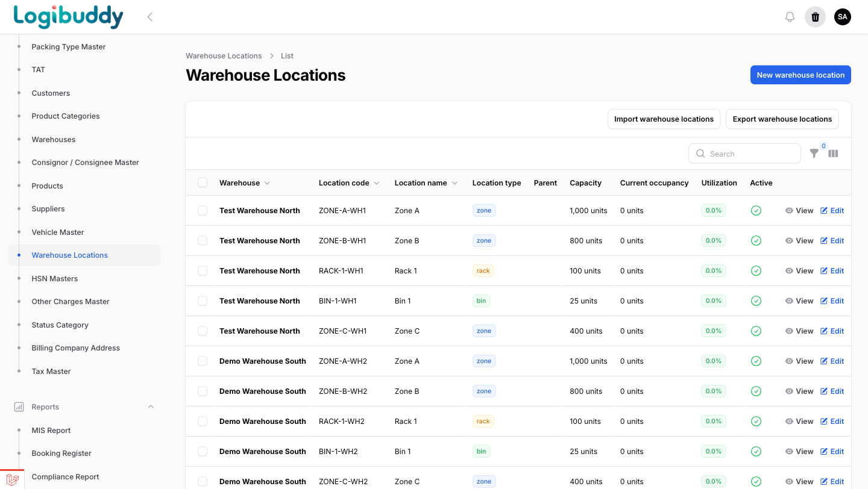The image size is (868, 489).
Task: Sort by the Location name column
Action: coord(426,183)
